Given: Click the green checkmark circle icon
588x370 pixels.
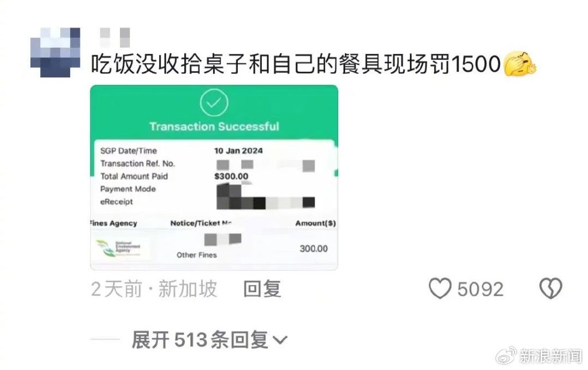Looking at the screenshot, I should click(x=214, y=103).
